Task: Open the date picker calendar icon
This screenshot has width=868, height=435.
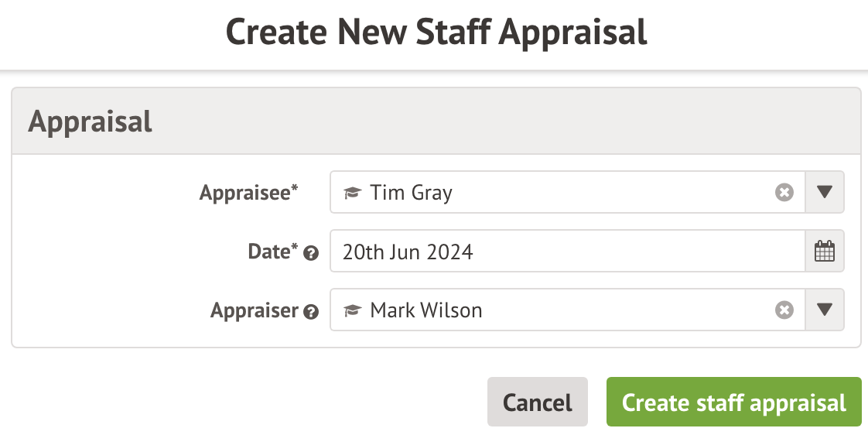Action: click(x=825, y=252)
